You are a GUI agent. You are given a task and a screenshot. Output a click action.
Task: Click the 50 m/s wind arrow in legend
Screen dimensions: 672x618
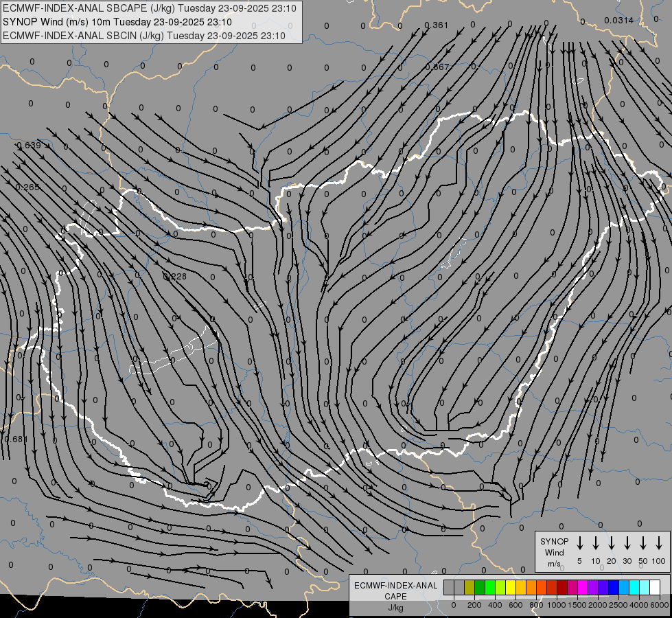[643, 543]
